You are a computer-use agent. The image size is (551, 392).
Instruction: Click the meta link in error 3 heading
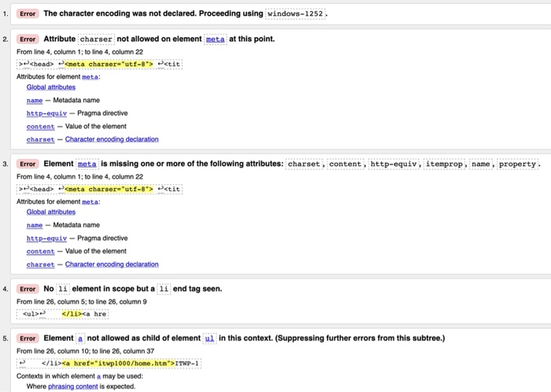click(87, 164)
